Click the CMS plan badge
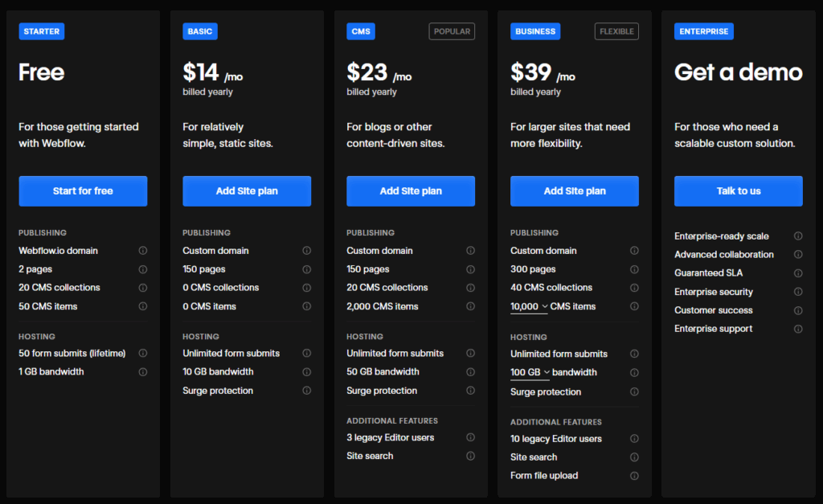The height and width of the screenshot is (504, 823). [x=361, y=31]
